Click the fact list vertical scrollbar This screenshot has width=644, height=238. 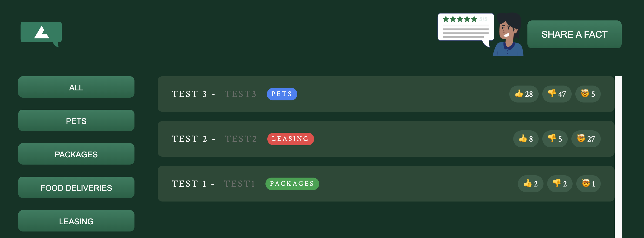(x=618, y=157)
